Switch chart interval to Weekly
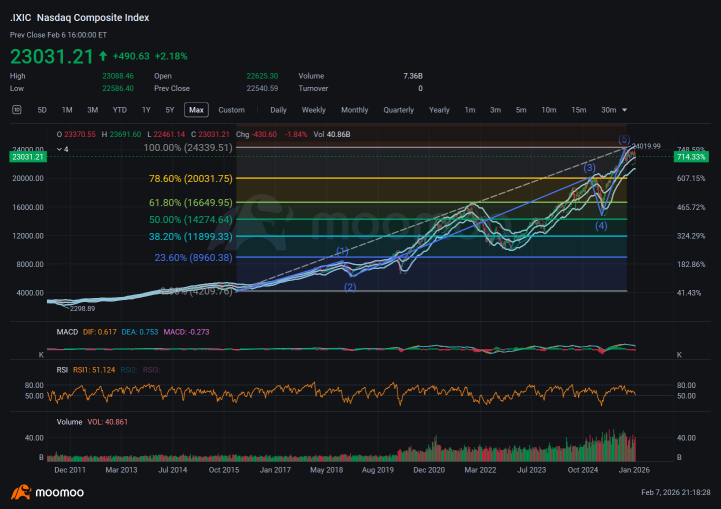Viewport: 721px width, 509px height. [x=314, y=110]
